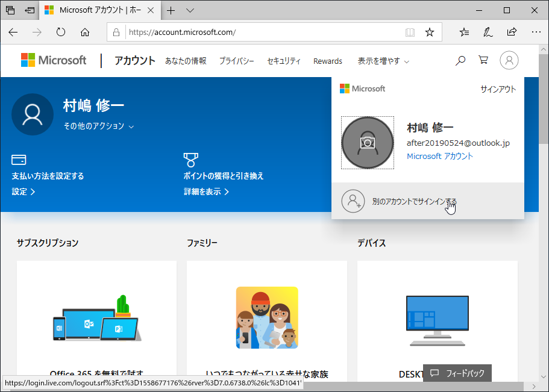Expand the その他のアクション dropdown
The width and height of the screenshot is (549, 392).
pos(99,126)
